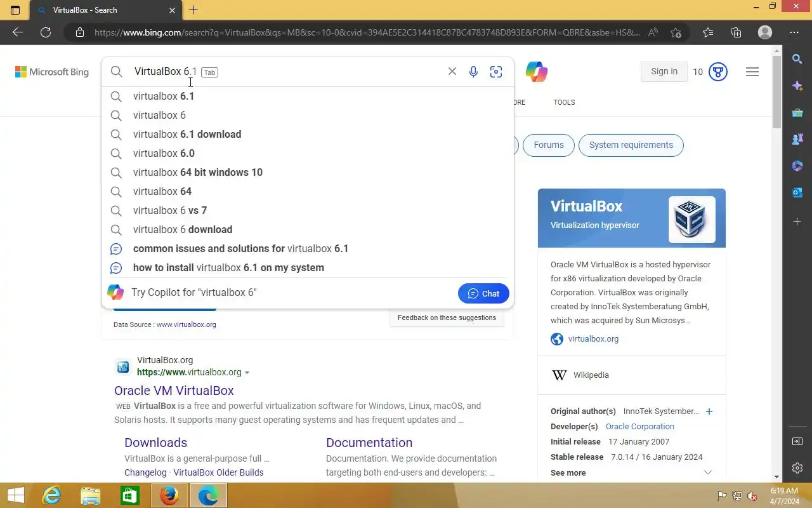Click the Forums filter chip

549,145
